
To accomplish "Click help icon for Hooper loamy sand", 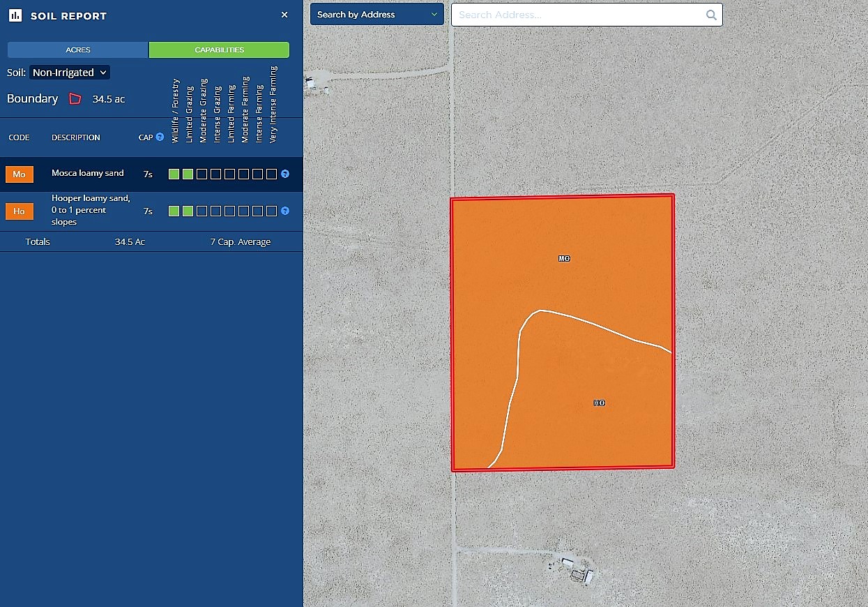I will [285, 211].
